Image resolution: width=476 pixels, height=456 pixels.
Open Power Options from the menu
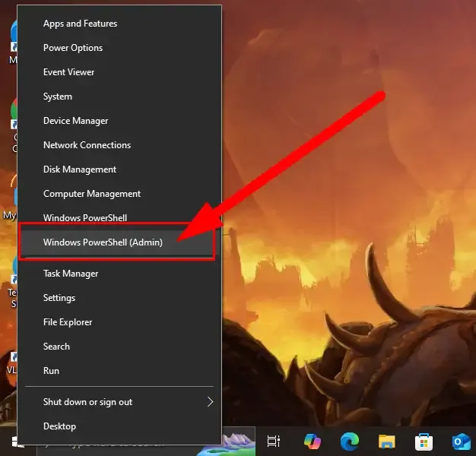coord(119,48)
